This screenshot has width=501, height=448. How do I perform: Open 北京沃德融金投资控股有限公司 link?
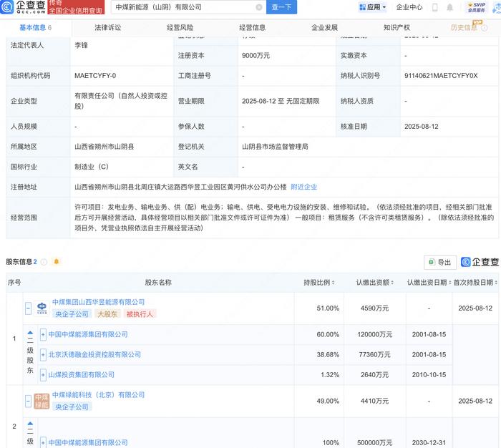[94, 355]
